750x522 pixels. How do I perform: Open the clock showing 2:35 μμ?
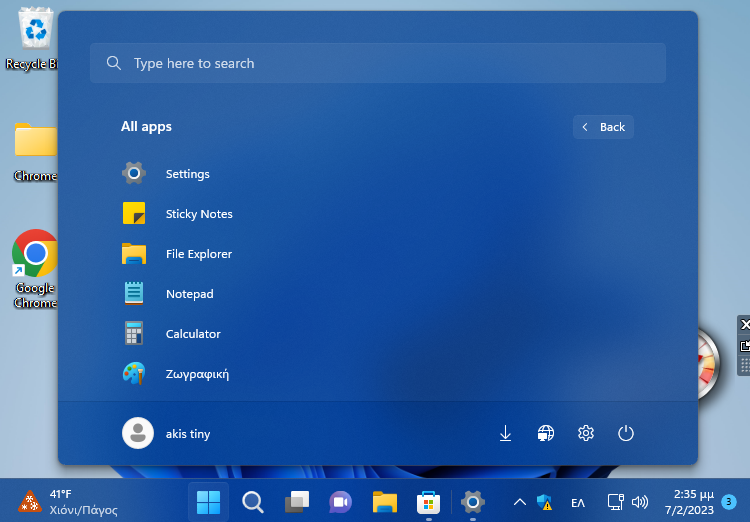tap(689, 502)
